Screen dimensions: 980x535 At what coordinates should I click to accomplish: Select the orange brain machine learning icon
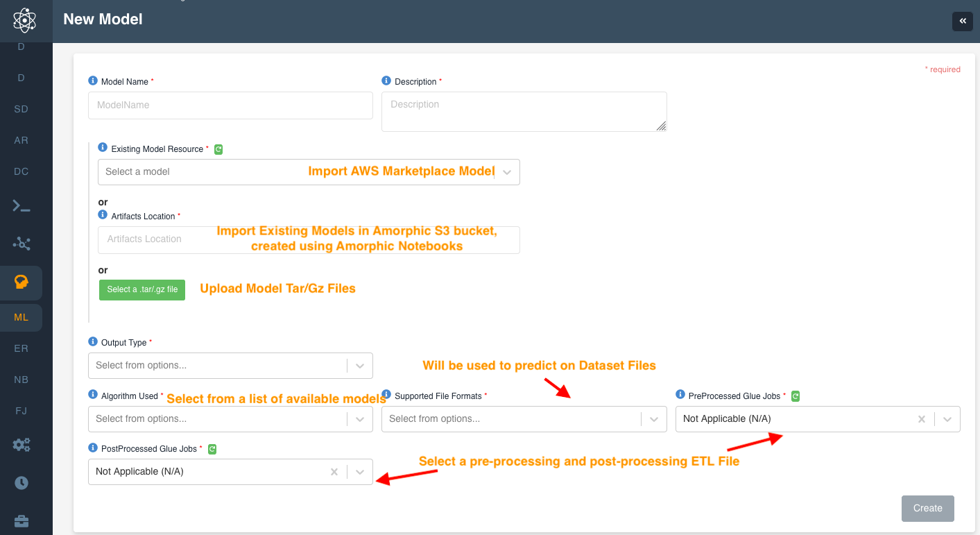(22, 282)
